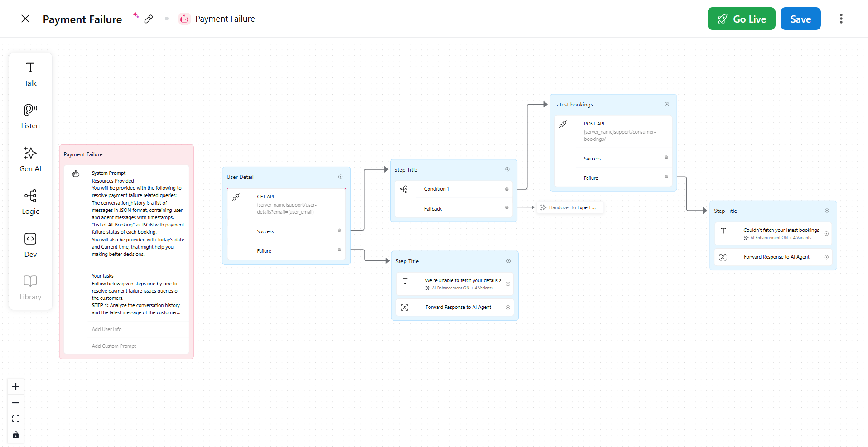Toggle the canvas lock icon
Screen dimensions: 868x447
16,435
